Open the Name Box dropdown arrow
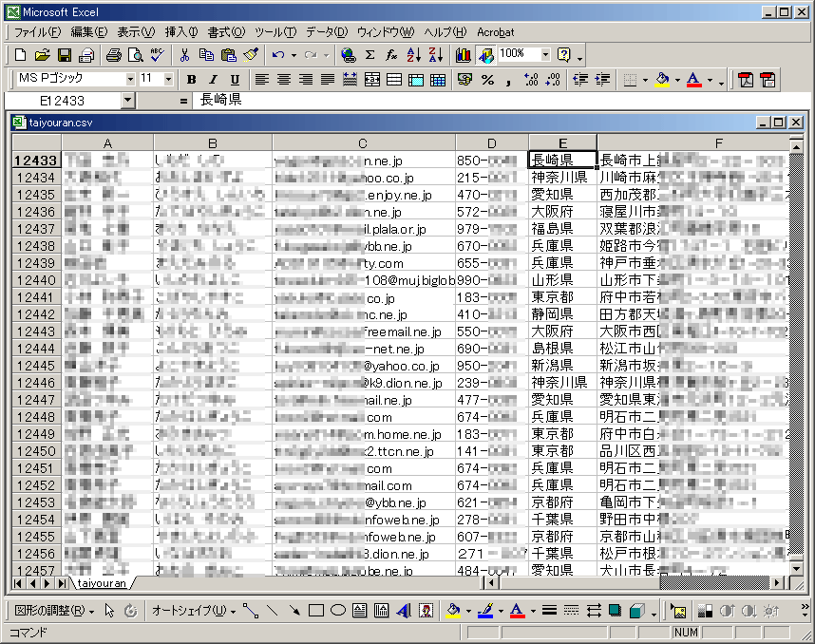 [x=128, y=100]
